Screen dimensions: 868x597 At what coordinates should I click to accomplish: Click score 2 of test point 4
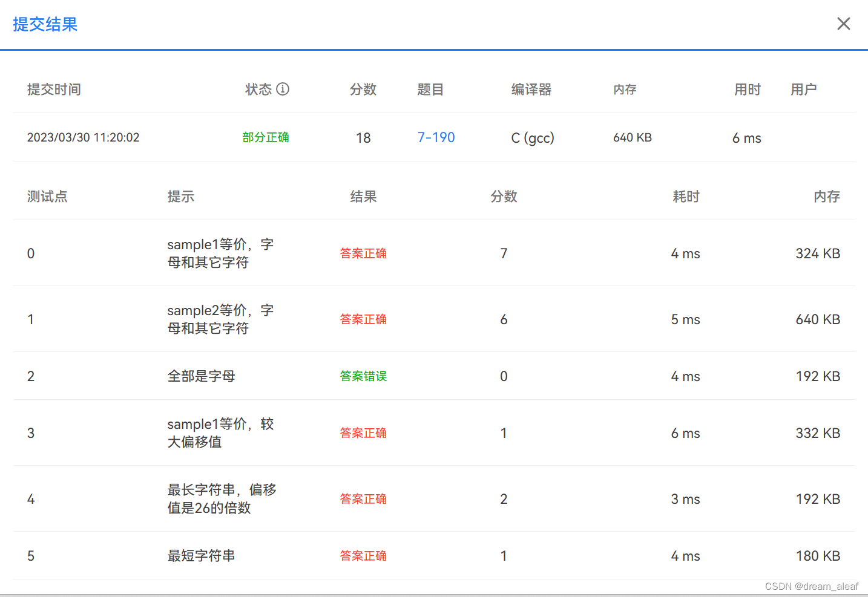pos(504,499)
